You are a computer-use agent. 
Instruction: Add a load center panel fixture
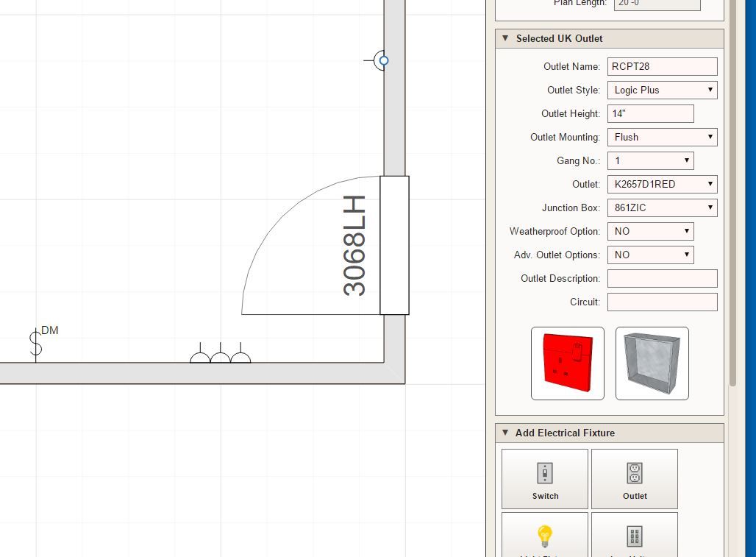pos(635,535)
